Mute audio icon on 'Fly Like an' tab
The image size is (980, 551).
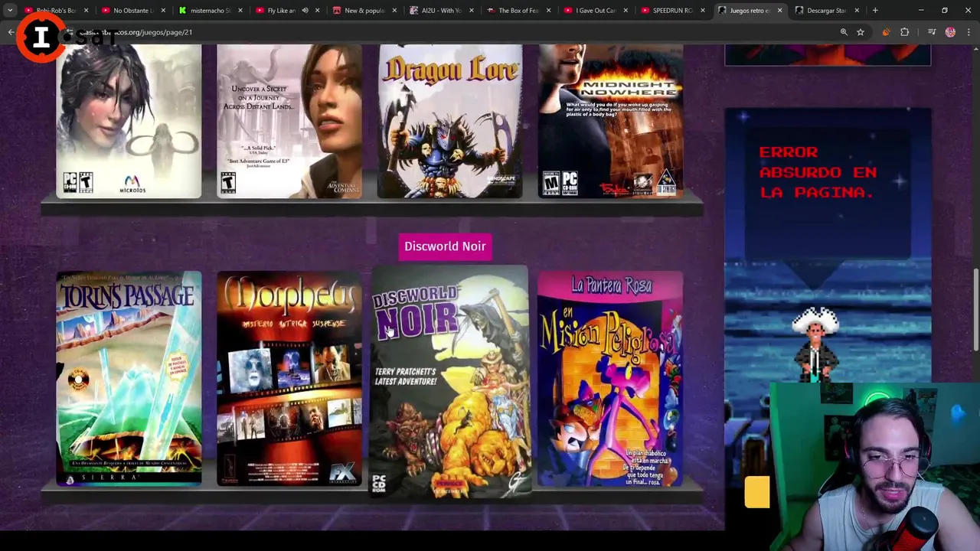point(305,11)
